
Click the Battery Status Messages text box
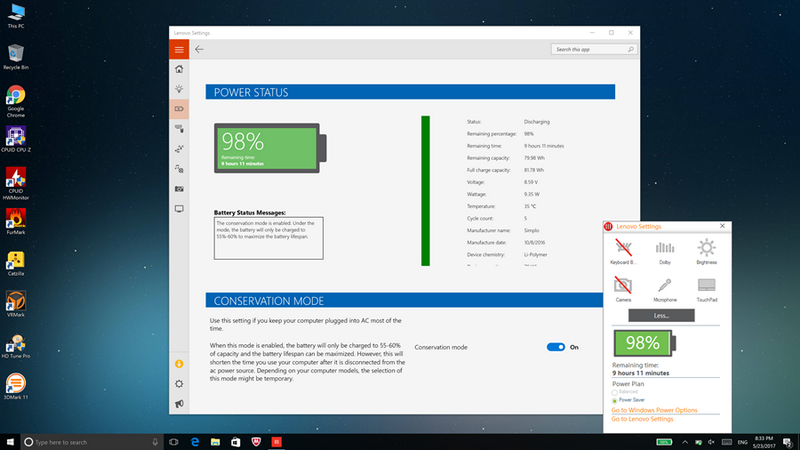point(268,238)
